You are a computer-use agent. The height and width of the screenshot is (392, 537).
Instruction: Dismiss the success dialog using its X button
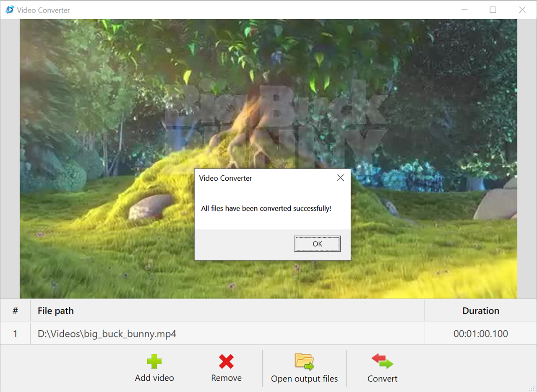[340, 178]
